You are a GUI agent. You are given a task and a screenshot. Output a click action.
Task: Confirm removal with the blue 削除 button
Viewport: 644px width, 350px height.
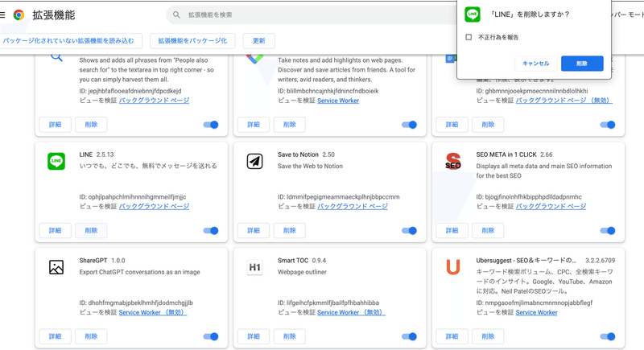[582, 64]
